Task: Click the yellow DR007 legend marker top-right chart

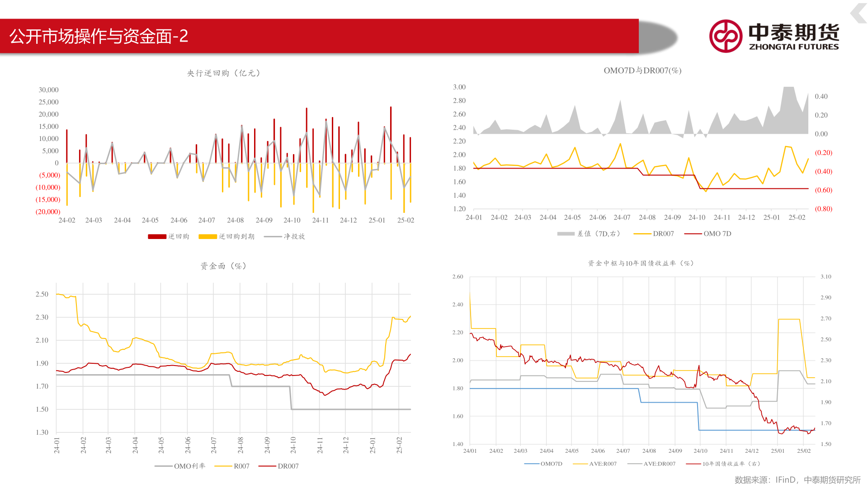Action: (x=642, y=234)
